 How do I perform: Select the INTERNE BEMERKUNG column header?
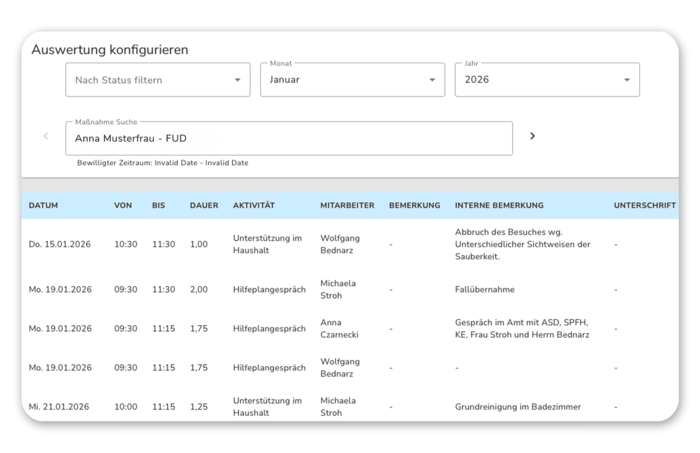(499, 205)
